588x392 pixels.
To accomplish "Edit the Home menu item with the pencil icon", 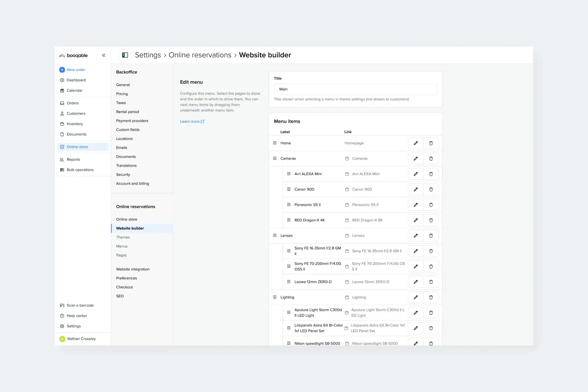I will coord(416,143).
